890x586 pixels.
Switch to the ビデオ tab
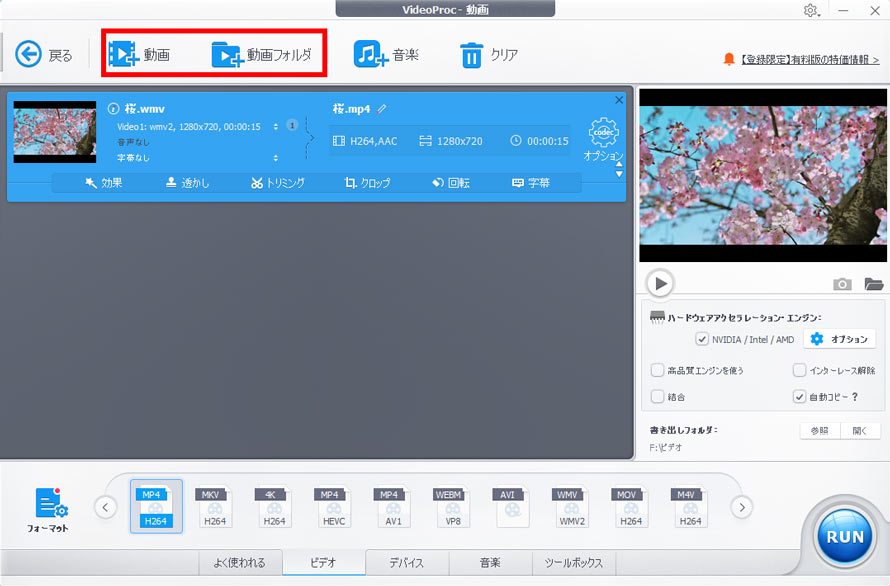[324, 563]
